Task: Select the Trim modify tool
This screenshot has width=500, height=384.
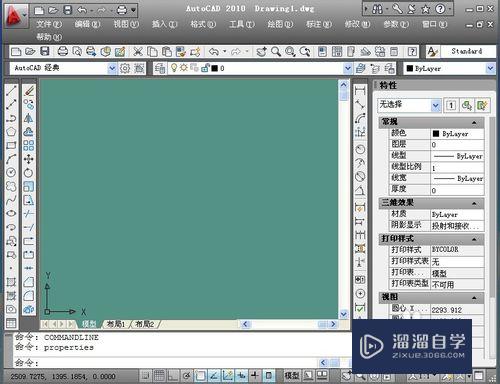Action: point(29,214)
